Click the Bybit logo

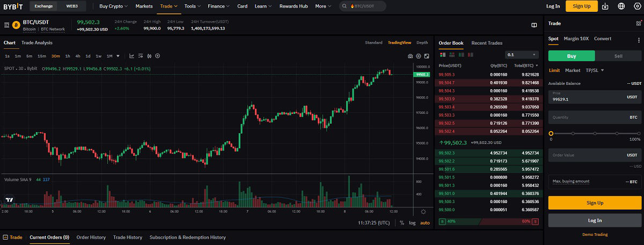coord(13,6)
